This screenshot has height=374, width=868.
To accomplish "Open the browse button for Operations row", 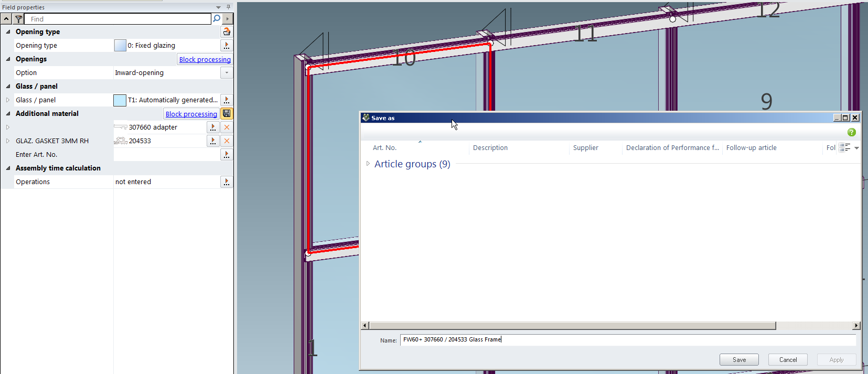I will (227, 182).
